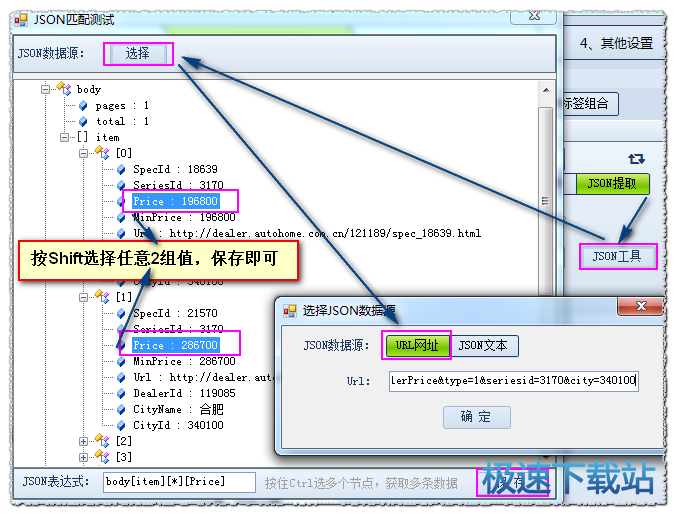Image resolution: width=676 pixels, height=515 pixels.
Task: Click the blue icon beside SpecId : 21570
Action: tap(121, 313)
